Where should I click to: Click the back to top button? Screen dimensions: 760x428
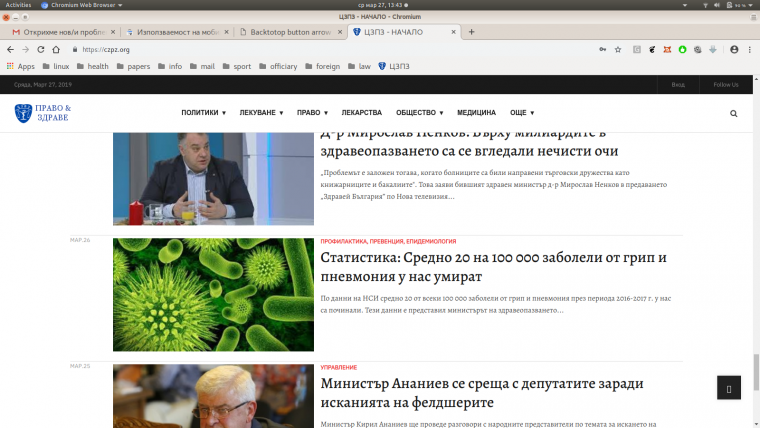coord(729,387)
